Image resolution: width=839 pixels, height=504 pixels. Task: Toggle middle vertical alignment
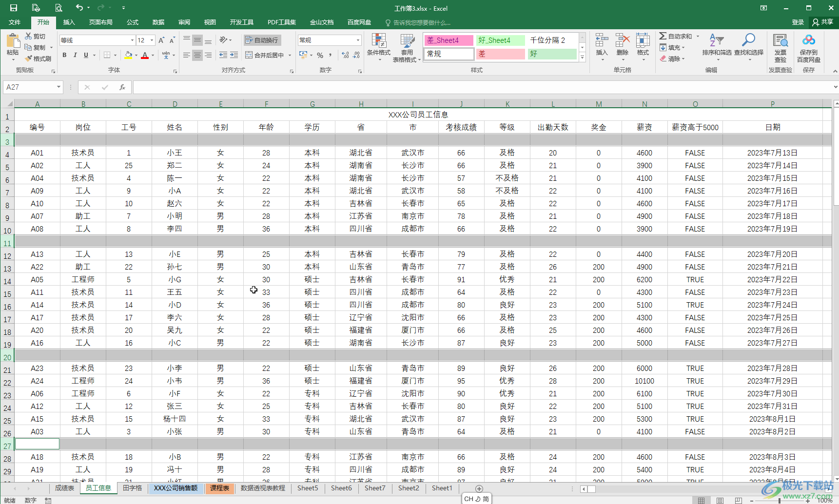(197, 40)
